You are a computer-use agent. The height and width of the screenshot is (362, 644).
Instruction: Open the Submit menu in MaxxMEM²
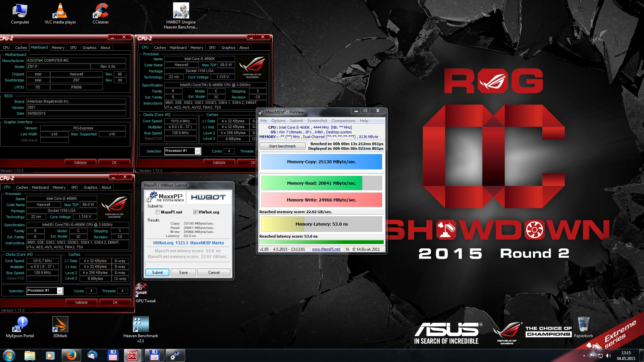[296, 121]
